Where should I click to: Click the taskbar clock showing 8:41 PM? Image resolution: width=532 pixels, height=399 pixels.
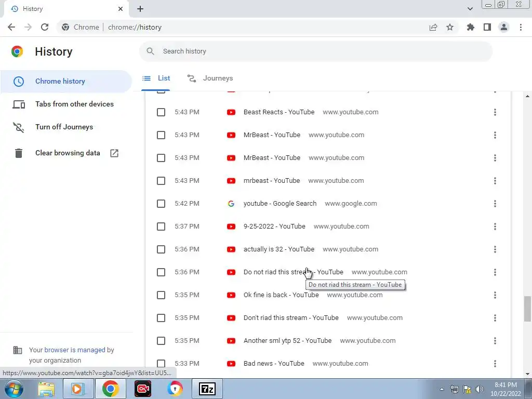(506, 389)
